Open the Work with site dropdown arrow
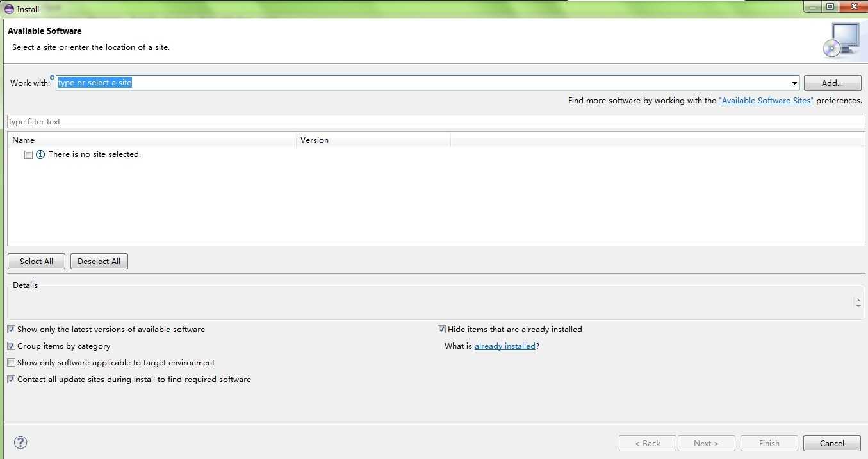Viewport: 868px width, 459px height. (794, 83)
